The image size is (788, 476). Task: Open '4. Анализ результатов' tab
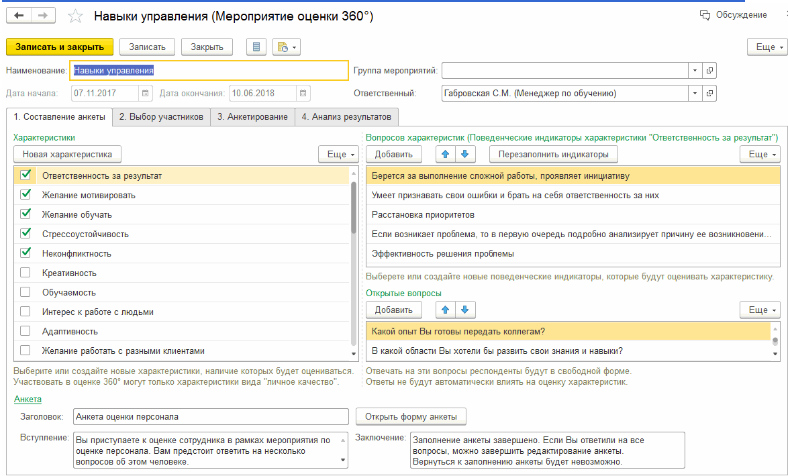point(346,117)
